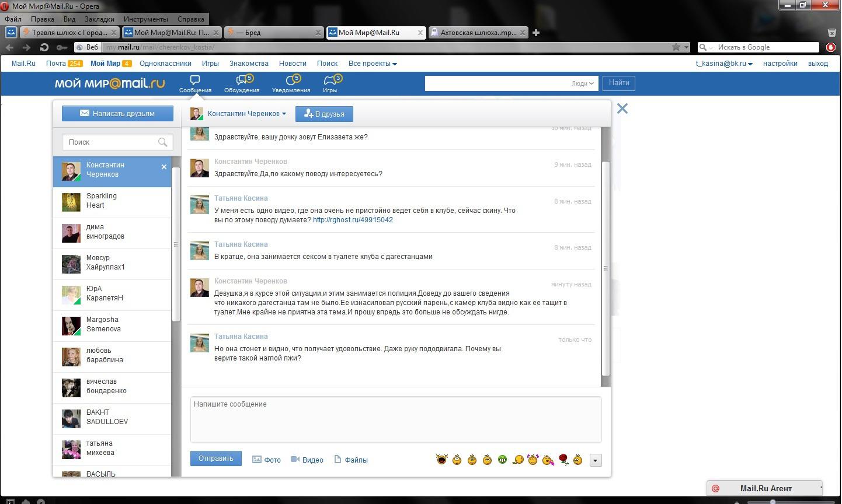Log out via the выход link
Image resolution: width=842 pixels, height=504 pixels.
(818, 64)
